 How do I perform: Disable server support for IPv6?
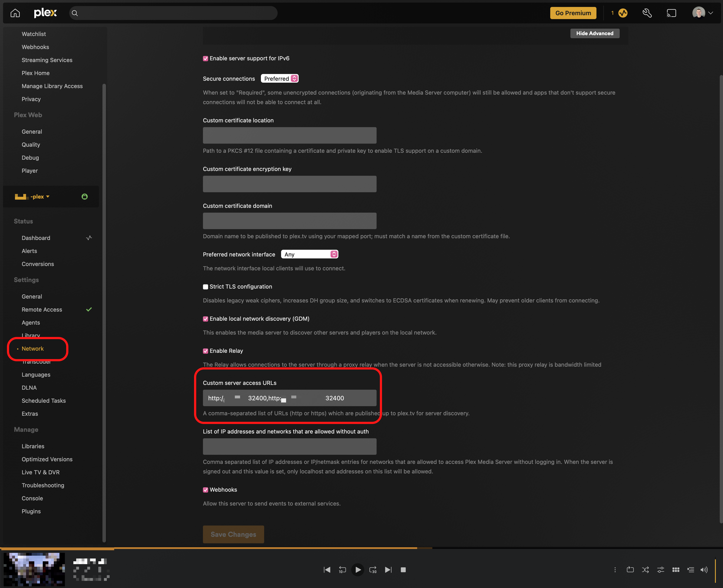tap(205, 59)
